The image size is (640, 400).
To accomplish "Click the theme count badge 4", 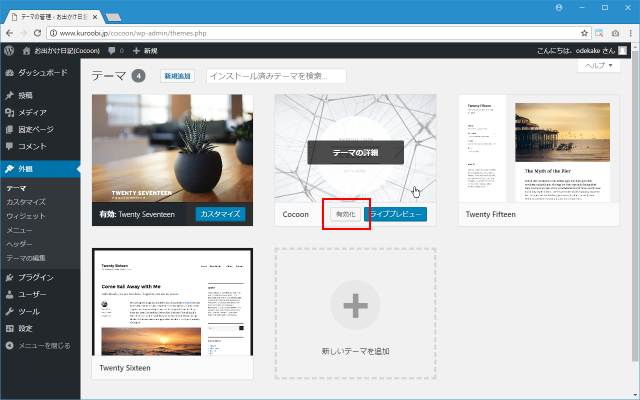I will point(138,76).
